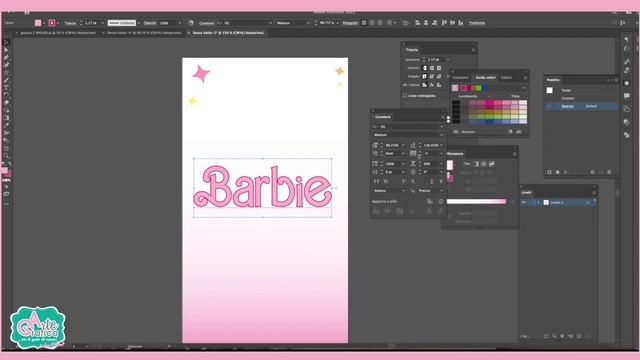Switch to the Campioni tab

[460, 78]
